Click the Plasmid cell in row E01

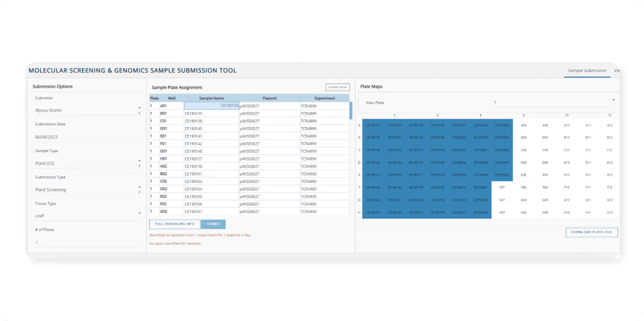pos(270,136)
